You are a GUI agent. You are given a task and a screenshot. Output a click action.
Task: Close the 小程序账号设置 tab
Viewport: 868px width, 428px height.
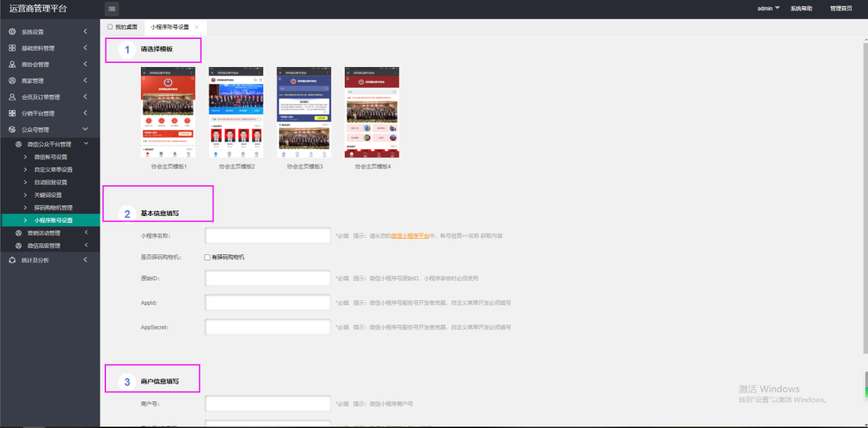197,27
